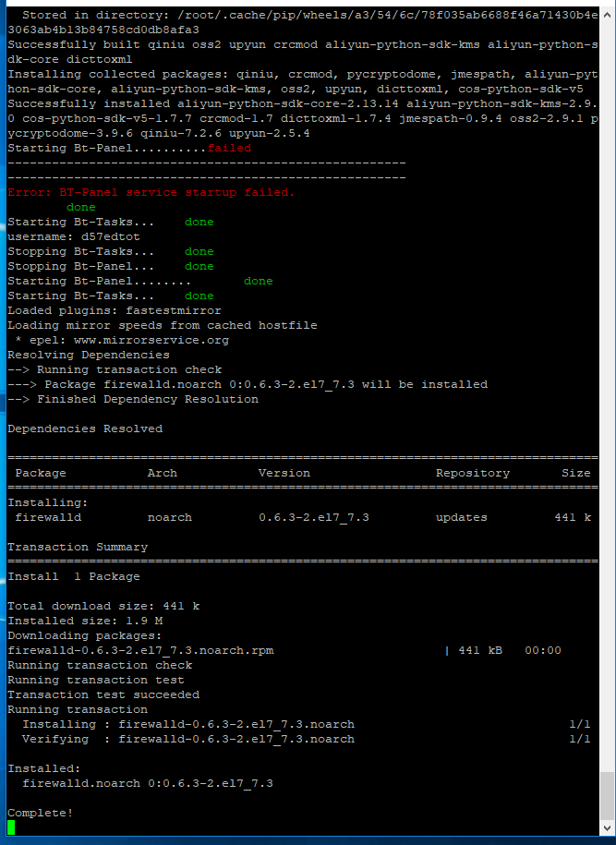
Task: Click the terminal scrollbar thumb
Action: pos(607,795)
